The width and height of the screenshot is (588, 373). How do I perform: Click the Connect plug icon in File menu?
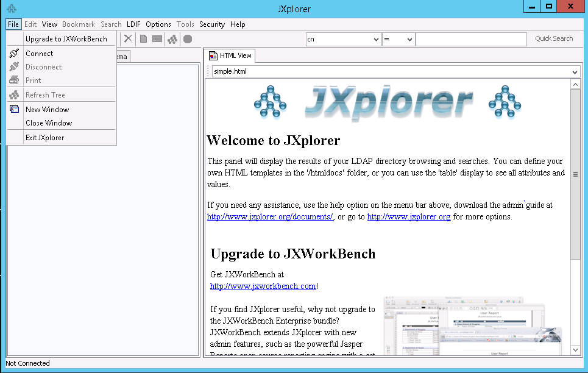[x=14, y=53]
